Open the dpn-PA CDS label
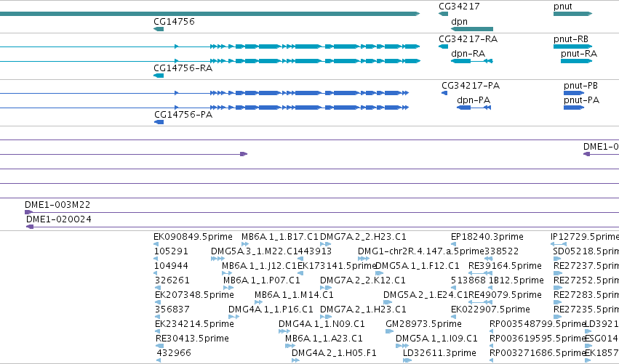This screenshot has height=364, width=619. pos(474,100)
